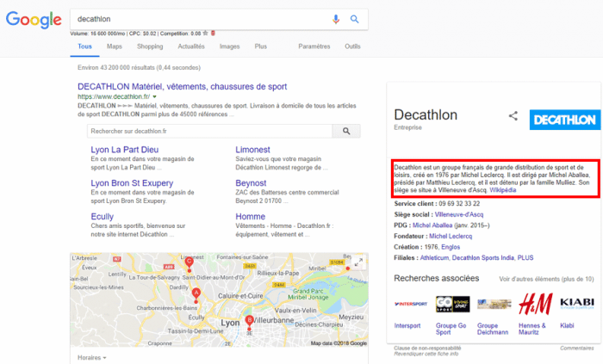Open Kiabi logo thumbnail
Viewport: 603px width, 364px height.
tap(577, 303)
